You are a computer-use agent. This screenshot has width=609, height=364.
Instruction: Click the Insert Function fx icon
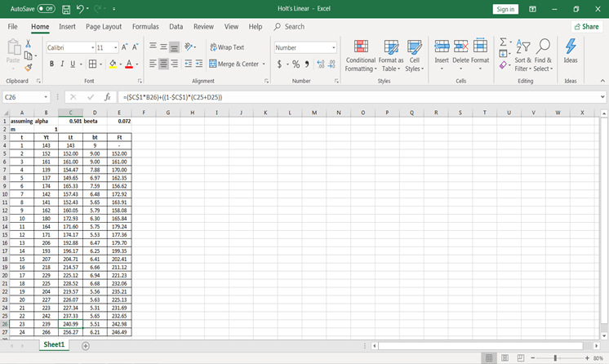click(x=108, y=97)
